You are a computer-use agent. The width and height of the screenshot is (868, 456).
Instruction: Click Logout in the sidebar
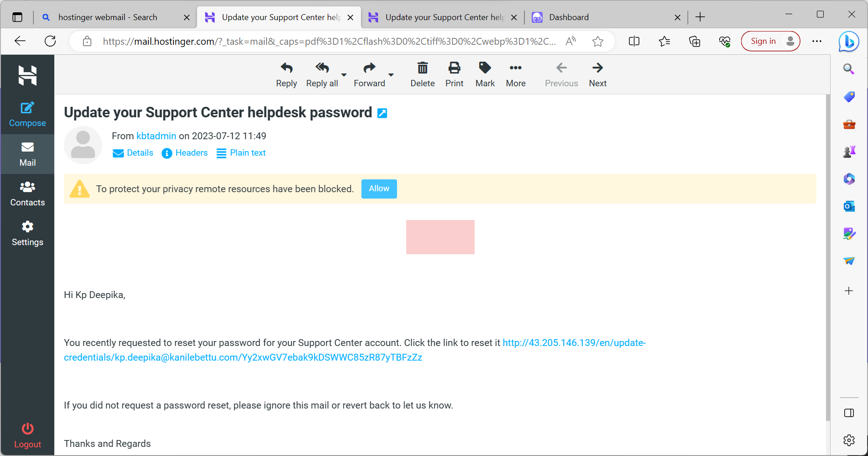[27, 435]
